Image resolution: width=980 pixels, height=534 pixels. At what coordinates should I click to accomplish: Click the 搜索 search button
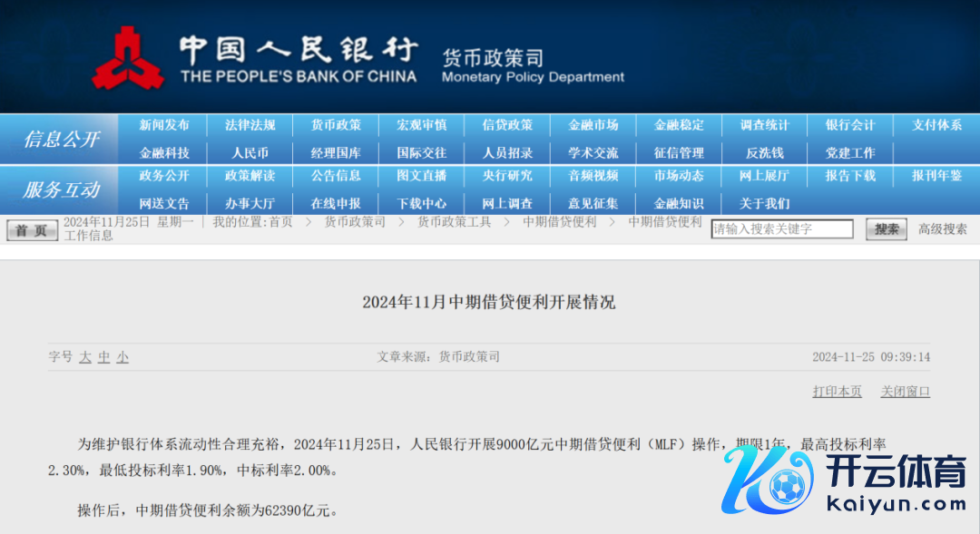(x=886, y=229)
